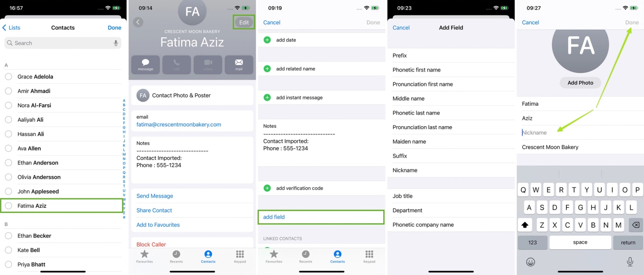Tap the message icon button for Fatima Aziz
This screenshot has width=644, height=275.
pyautogui.click(x=145, y=65)
